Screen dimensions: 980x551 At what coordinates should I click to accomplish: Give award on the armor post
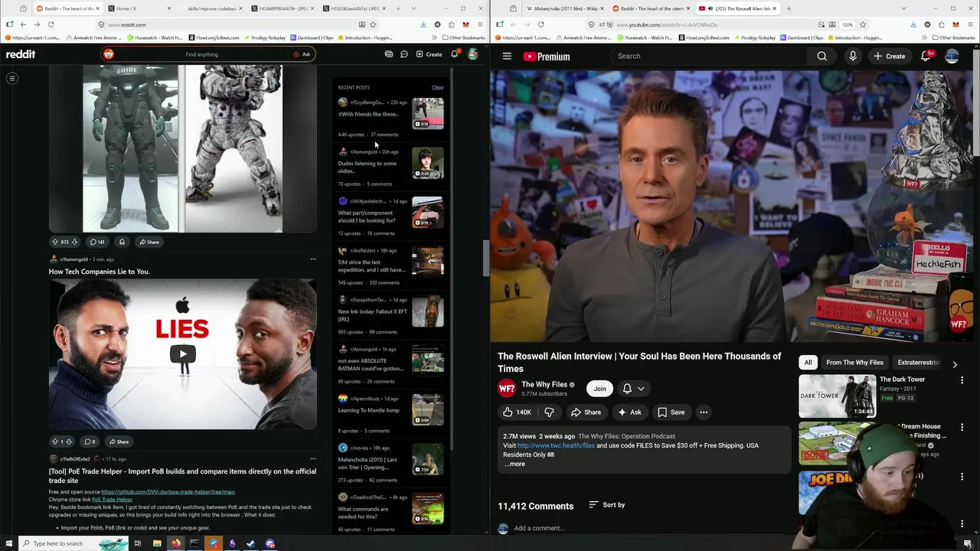click(122, 242)
